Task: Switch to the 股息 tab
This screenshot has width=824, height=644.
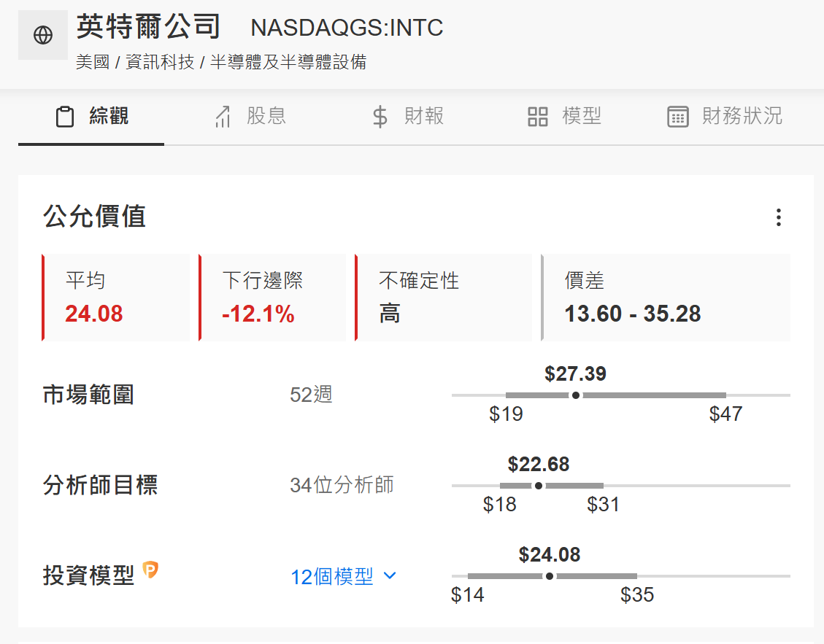Action: point(250,117)
